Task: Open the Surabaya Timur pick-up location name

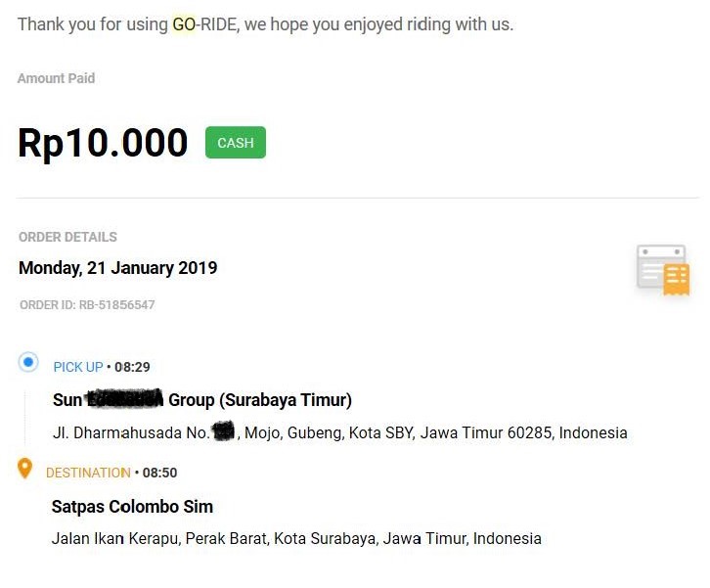Action: (x=202, y=399)
